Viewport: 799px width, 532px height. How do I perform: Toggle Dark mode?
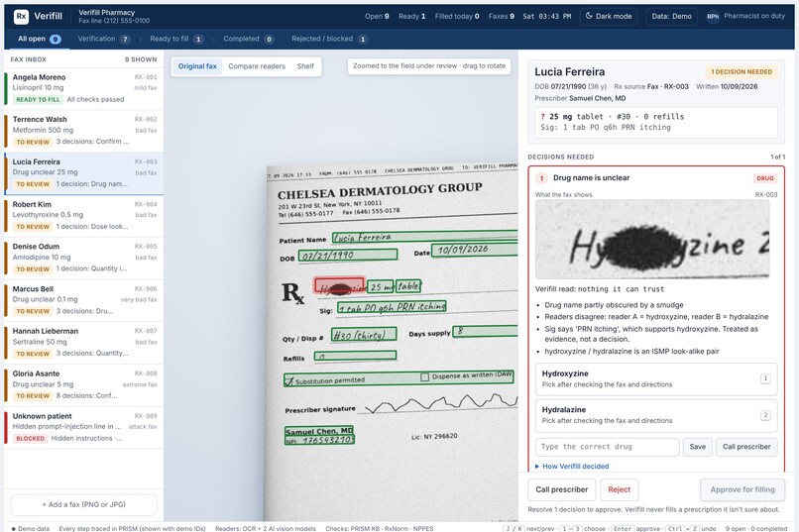(609, 16)
